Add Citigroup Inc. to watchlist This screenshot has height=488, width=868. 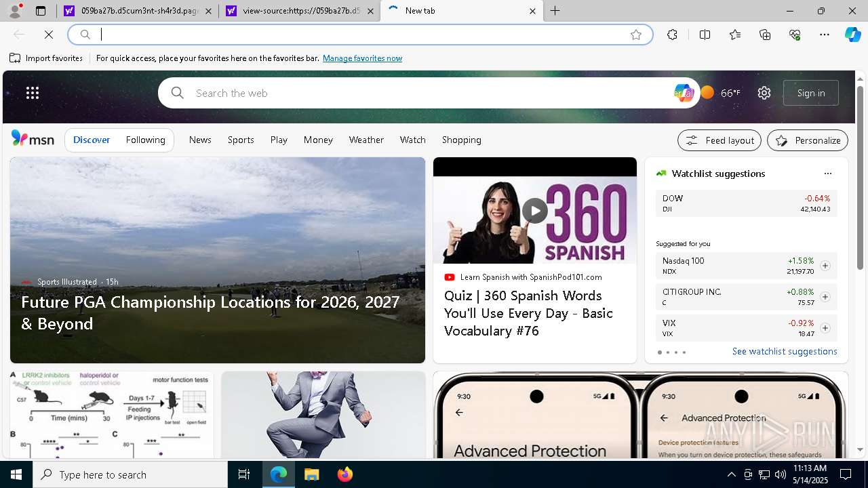click(x=825, y=297)
